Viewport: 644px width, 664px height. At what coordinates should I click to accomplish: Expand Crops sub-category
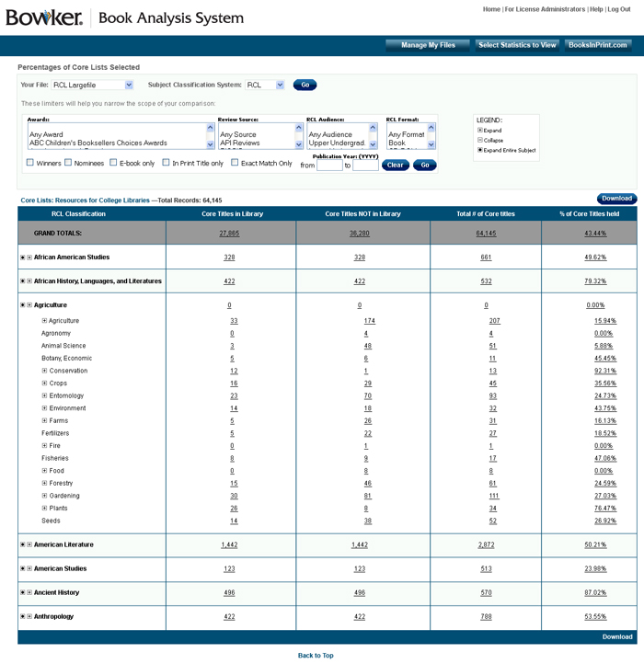coord(44,383)
